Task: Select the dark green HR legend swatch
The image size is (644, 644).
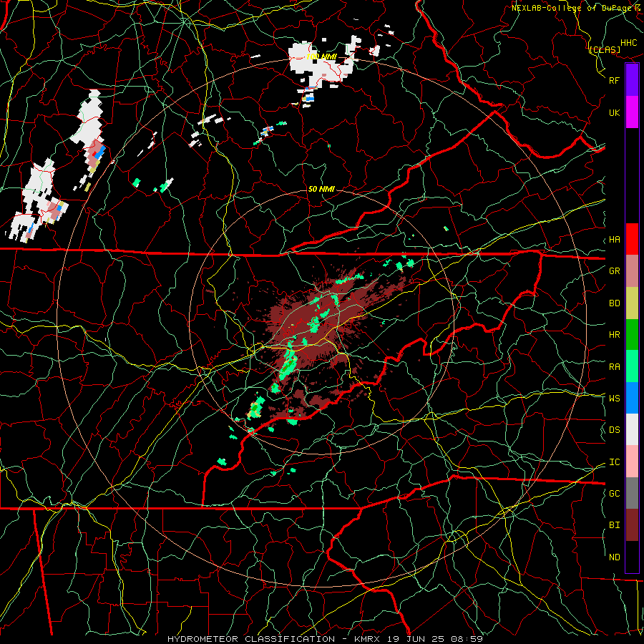Action: tap(632, 335)
